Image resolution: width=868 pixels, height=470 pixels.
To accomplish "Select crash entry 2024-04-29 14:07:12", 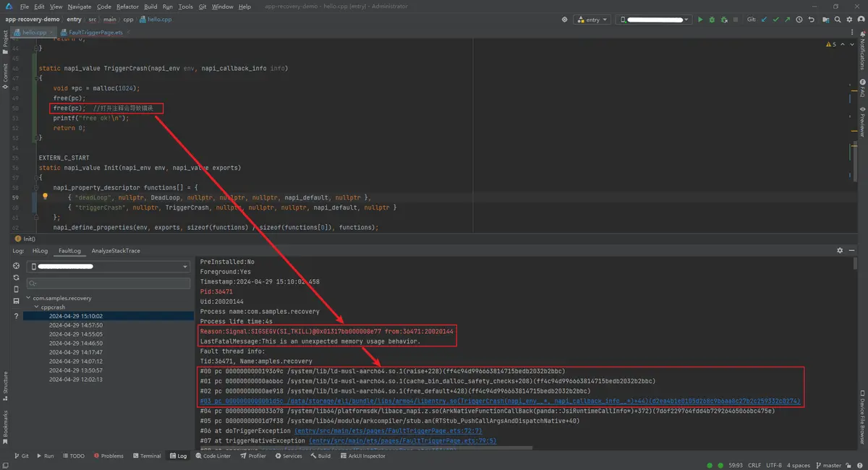I will pos(75,361).
